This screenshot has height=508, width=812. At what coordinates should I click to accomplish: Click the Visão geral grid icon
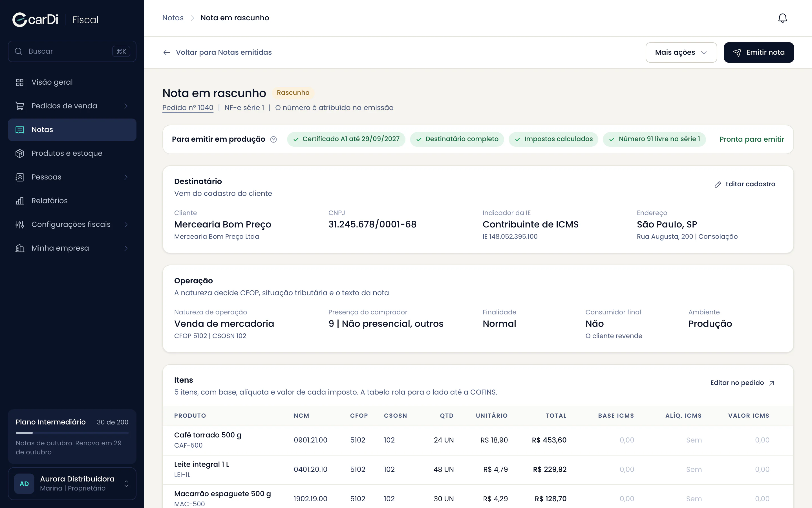pyautogui.click(x=20, y=82)
